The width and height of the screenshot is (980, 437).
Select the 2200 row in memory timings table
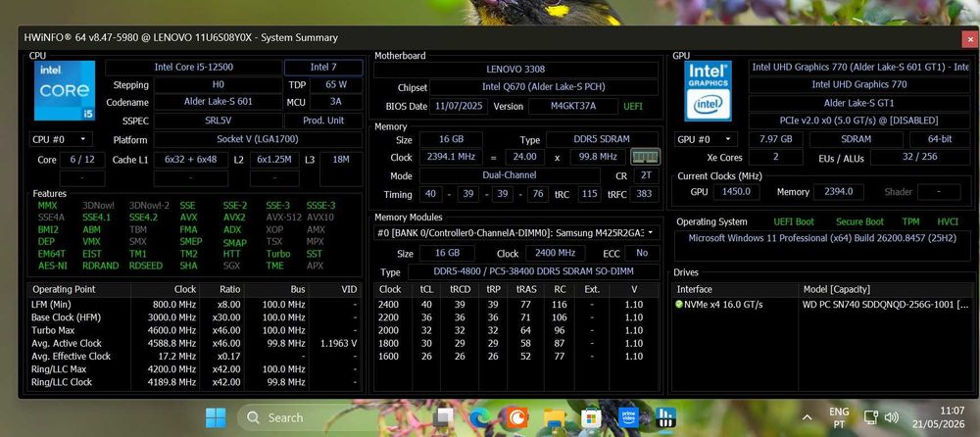(515, 317)
